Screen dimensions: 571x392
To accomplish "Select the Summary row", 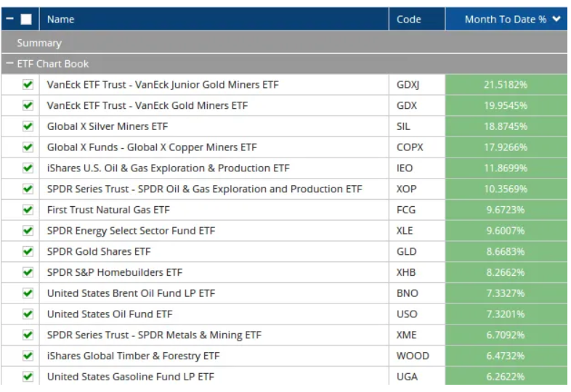I will 39,43.
